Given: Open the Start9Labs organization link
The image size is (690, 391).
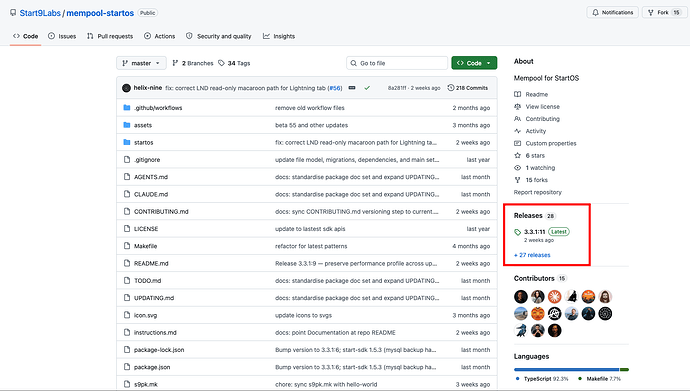Looking at the screenshot, I should [x=40, y=13].
